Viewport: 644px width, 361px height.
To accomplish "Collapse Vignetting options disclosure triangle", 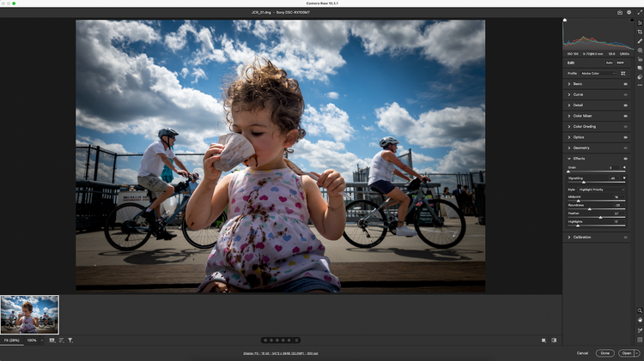I will pyautogui.click(x=625, y=178).
